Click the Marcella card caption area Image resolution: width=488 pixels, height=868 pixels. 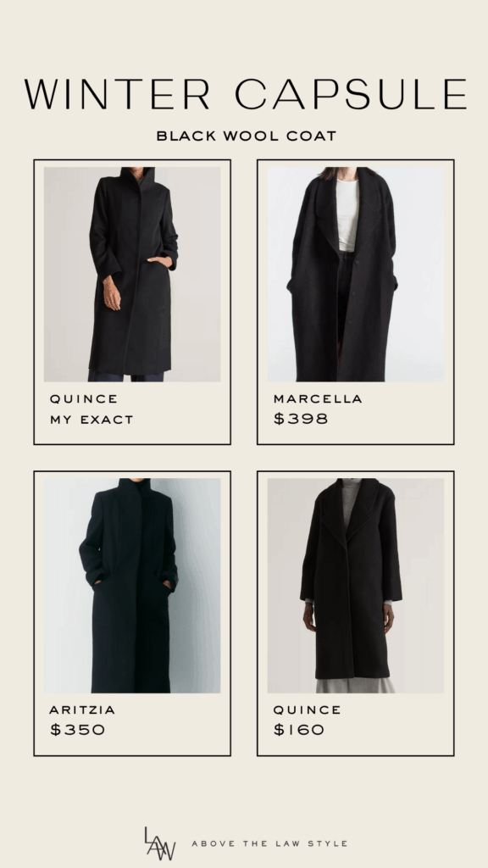(x=356, y=411)
